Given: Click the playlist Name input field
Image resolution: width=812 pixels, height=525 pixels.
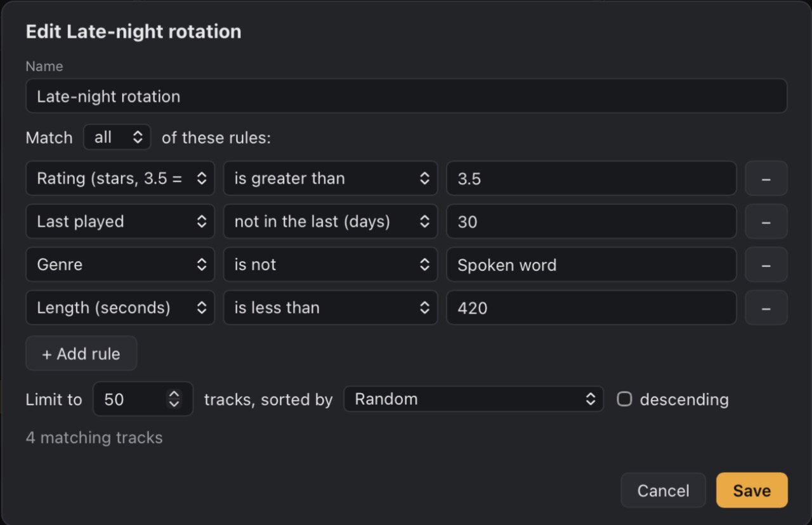Looking at the screenshot, I should point(407,96).
